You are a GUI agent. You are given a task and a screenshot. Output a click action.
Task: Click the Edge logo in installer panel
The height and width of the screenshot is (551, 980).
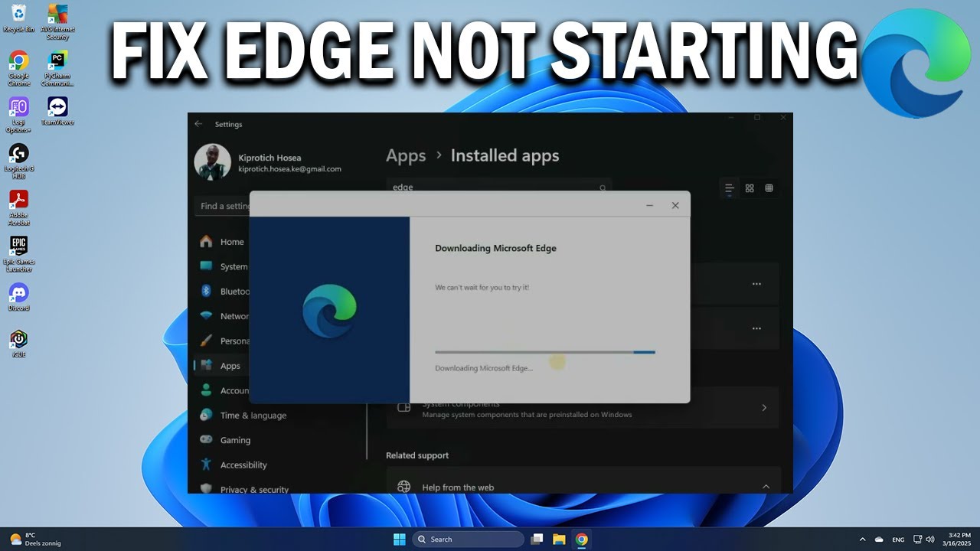tap(329, 310)
